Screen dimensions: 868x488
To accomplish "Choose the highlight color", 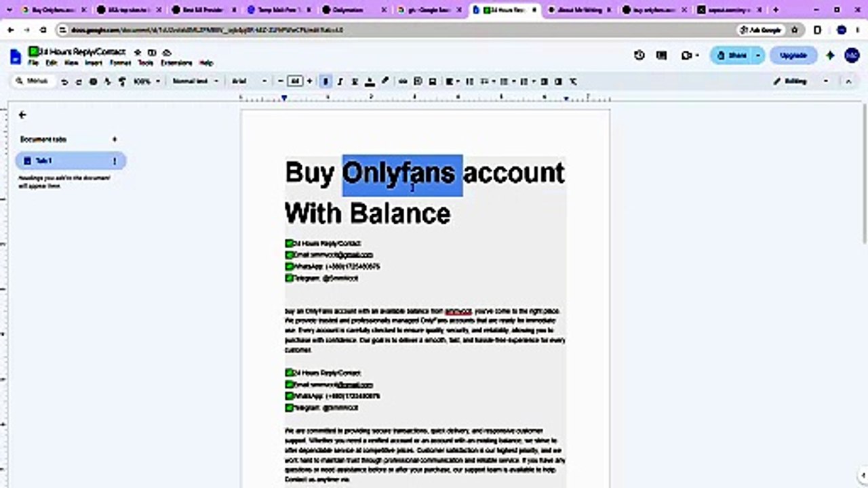I will (x=384, y=81).
